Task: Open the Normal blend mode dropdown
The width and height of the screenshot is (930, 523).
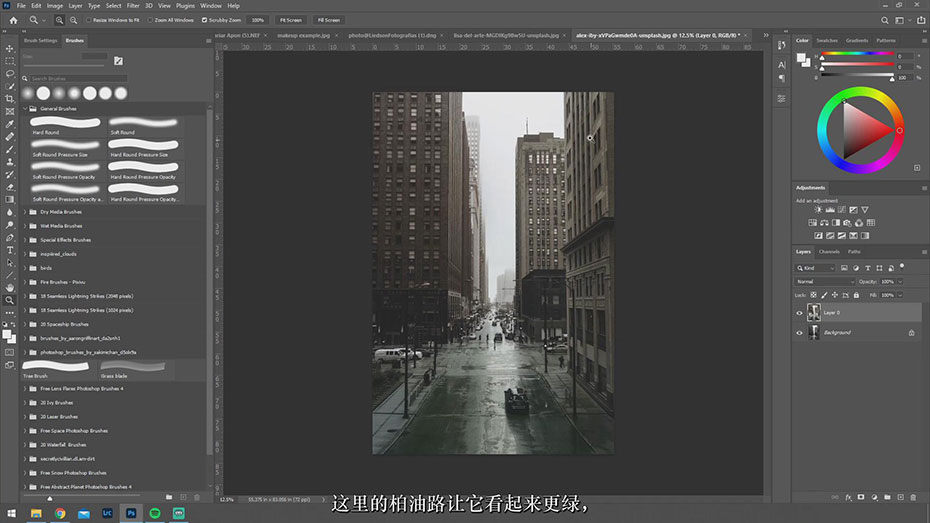Action: point(824,282)
